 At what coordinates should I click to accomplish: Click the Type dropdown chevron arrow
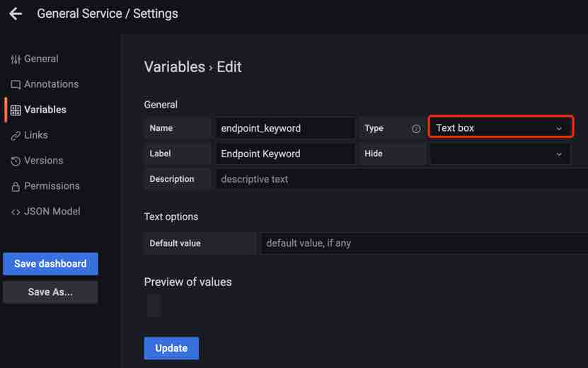pyautogui.click(x=559, y=129)
